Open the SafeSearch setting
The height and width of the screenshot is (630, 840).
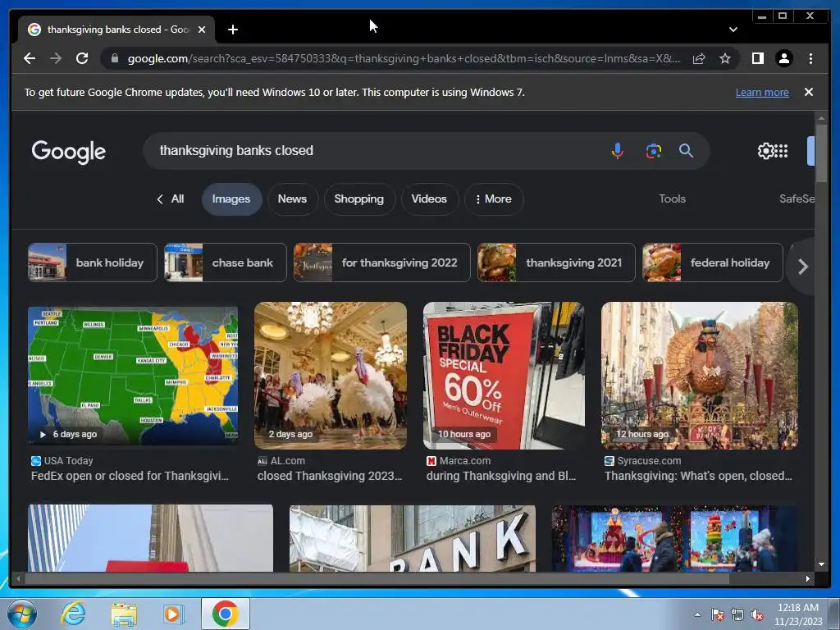click(x=797, y=199)
